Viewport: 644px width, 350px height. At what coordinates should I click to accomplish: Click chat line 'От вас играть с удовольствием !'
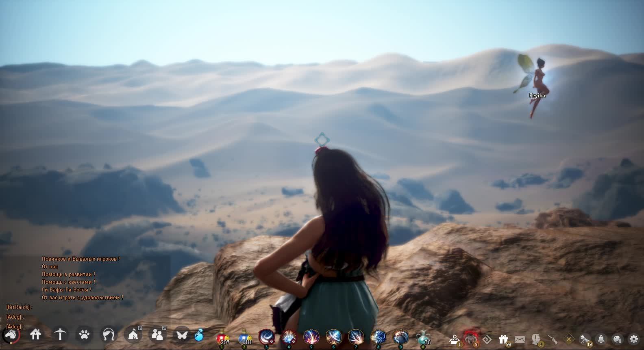[82, 297]
